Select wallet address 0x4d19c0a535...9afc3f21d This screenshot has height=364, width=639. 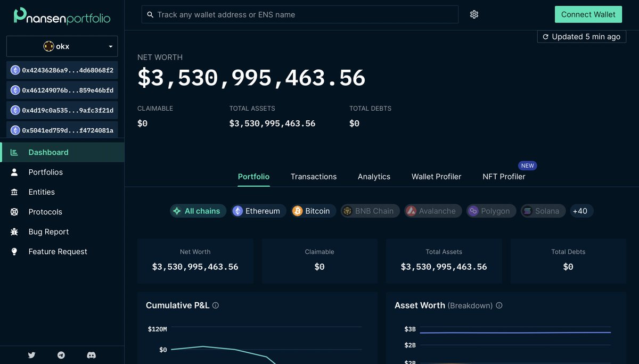click(62, 110)
